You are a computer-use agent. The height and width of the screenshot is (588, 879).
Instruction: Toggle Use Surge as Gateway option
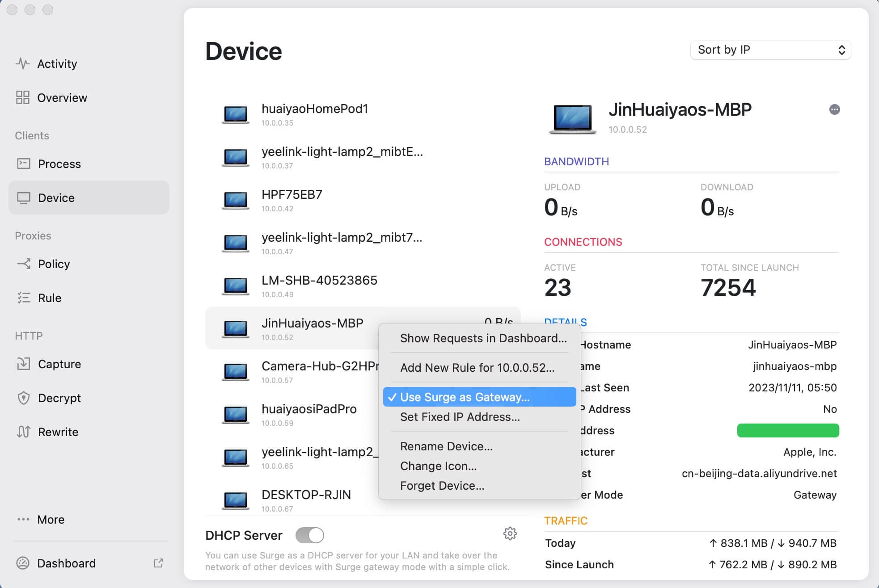[479, 397]
